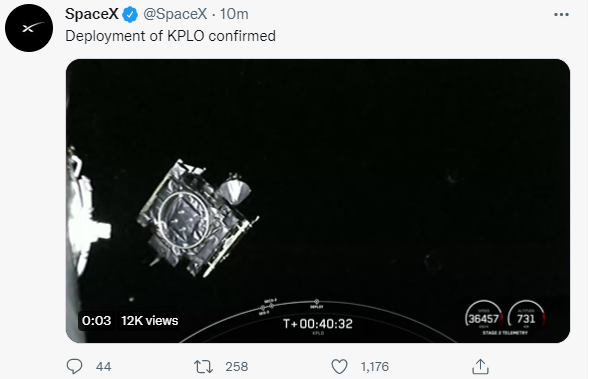Viewport: 589px width, 379px height.
Task: Click the 731 altitude telemetry gauge
Action: tap(526, 317)
